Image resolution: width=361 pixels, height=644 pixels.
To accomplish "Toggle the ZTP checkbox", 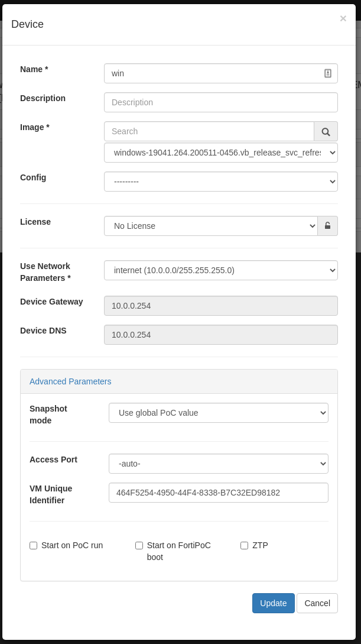I will click(245, 545).
